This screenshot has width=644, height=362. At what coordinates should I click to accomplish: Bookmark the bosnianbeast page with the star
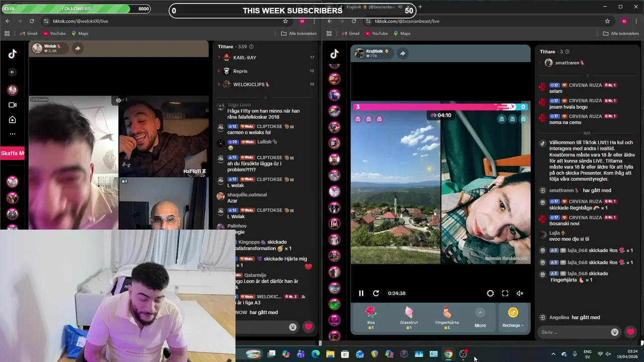[x=607, y=21]
